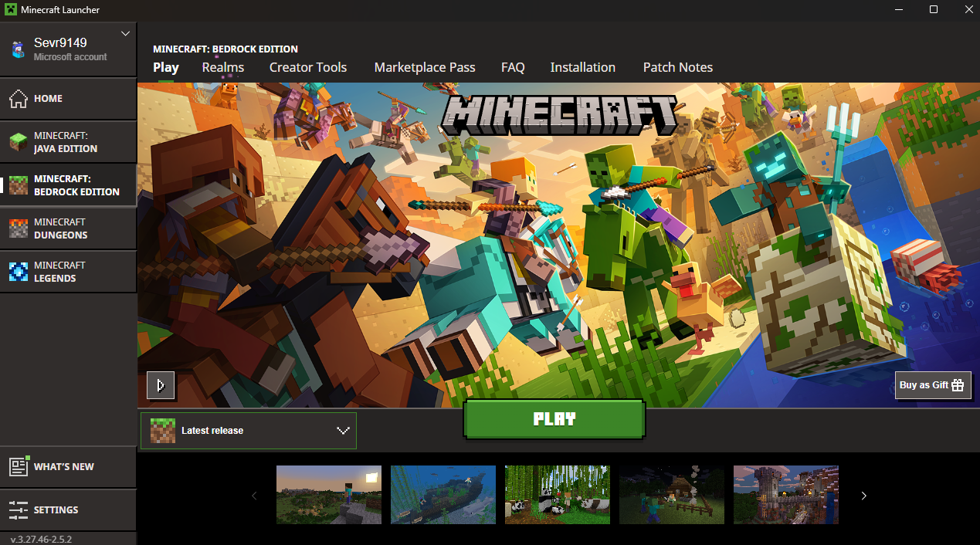Image resolution: width=980 pixels, height=545 pixels.
Task: Open the Patch Notes tab
Action: coord(678,68)
